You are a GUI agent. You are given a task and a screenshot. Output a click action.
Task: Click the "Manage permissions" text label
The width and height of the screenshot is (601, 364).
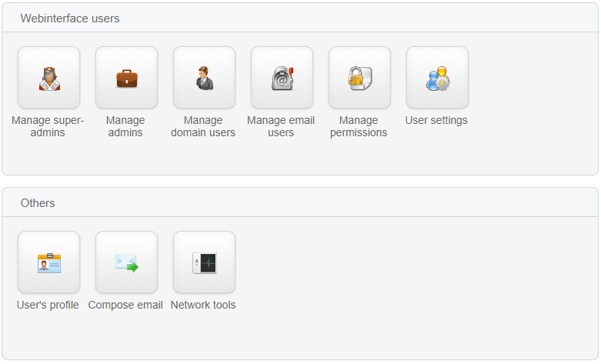click(359, 126)
